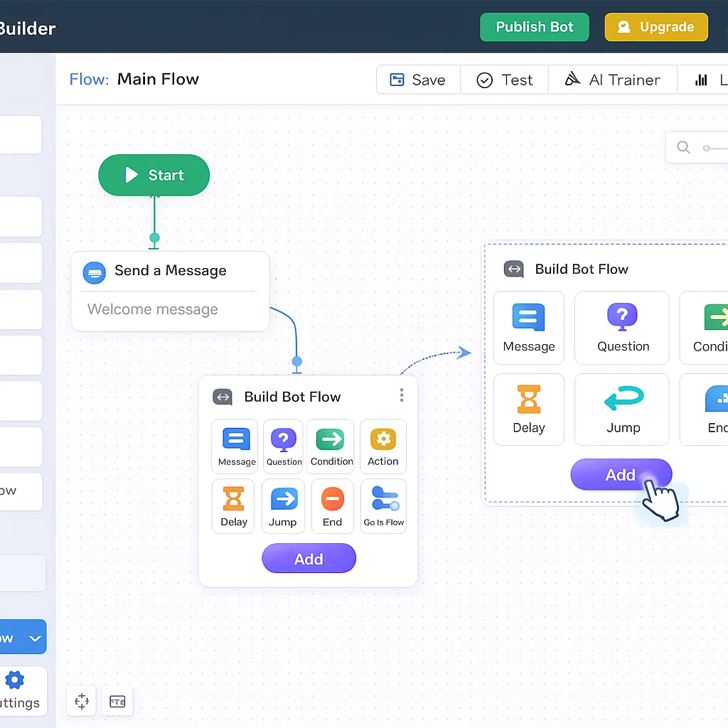This screenshot has height=728, width=728.
Task: Choose the Jump block in the dashed panel
Action: 623,409
